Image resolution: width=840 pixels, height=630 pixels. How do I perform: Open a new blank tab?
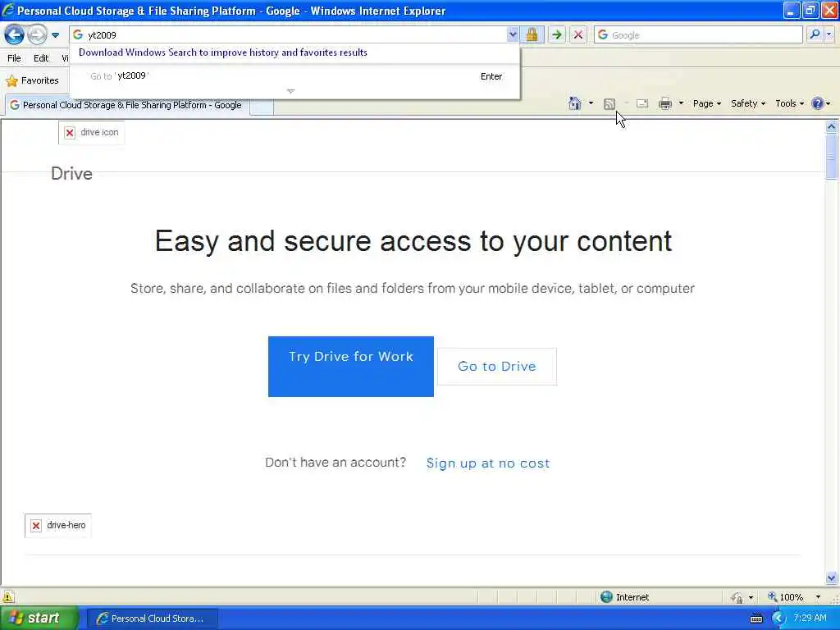tap(262, 106)
